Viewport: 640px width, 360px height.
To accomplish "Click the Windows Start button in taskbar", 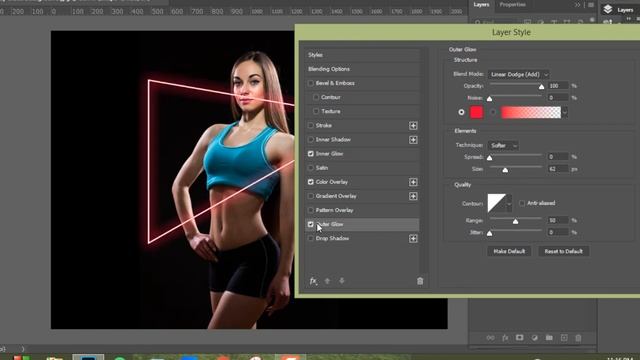I will (21, 358).
